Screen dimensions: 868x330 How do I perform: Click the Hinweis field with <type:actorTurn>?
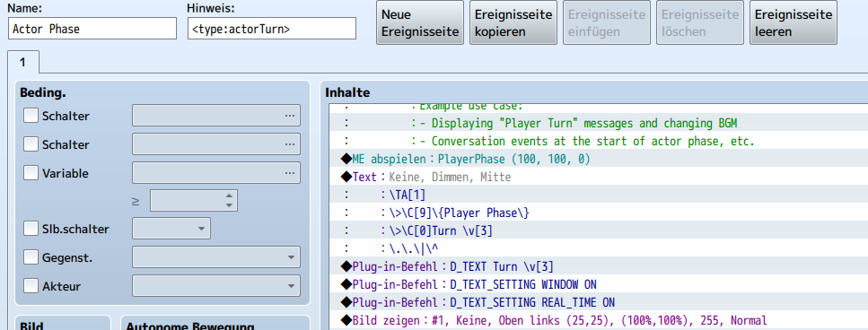click(x=272, y=29)
